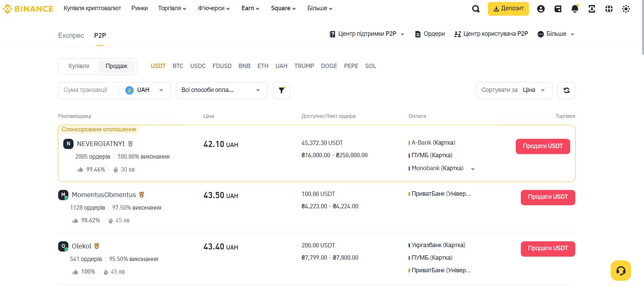Click Olekol avatar icon
This screenshot has width=644, height=290.
tap(63, 246)
